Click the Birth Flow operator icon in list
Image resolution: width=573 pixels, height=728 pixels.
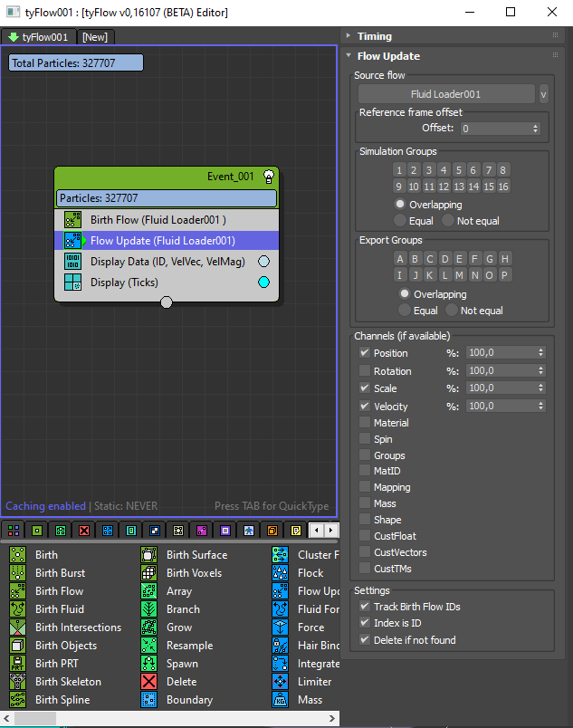coord(17,591)
